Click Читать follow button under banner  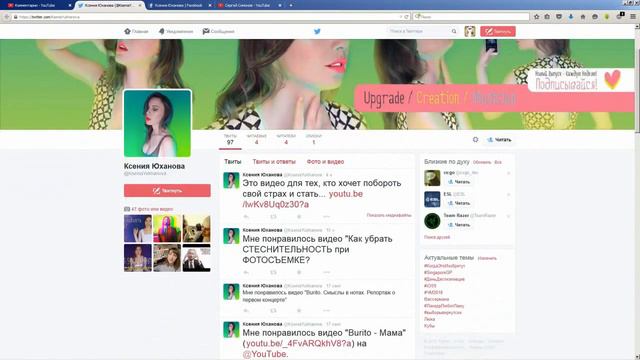coord(499,140)
